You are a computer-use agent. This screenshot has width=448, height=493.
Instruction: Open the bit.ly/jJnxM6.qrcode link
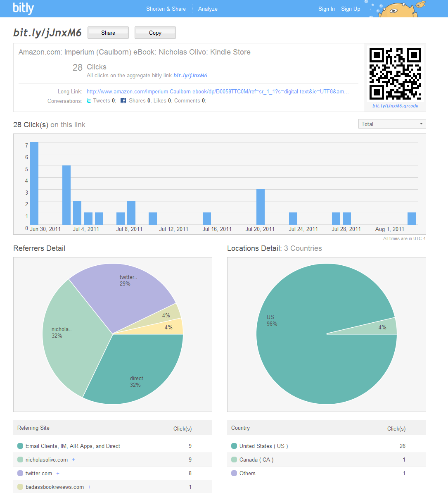click(x=395, y=106)
